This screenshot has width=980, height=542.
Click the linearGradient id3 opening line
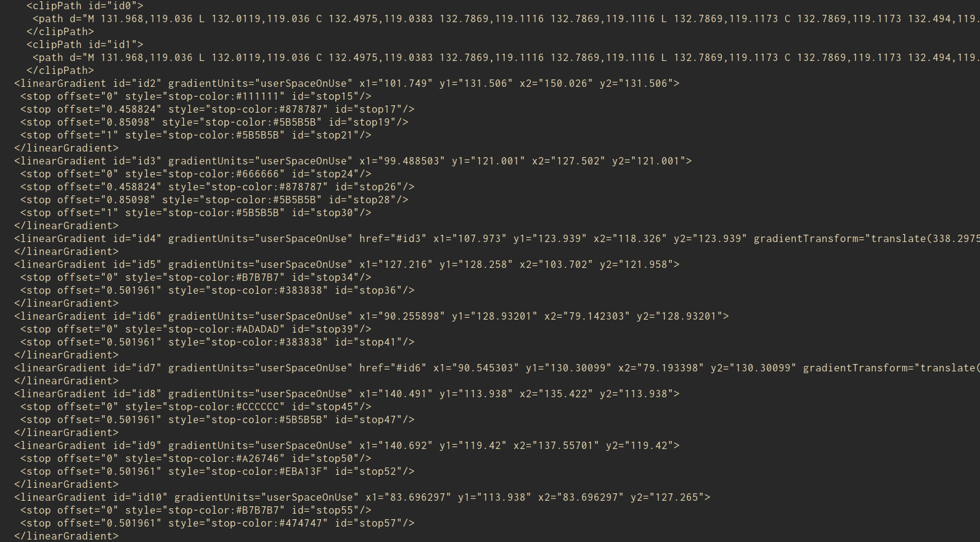point(353,161)
